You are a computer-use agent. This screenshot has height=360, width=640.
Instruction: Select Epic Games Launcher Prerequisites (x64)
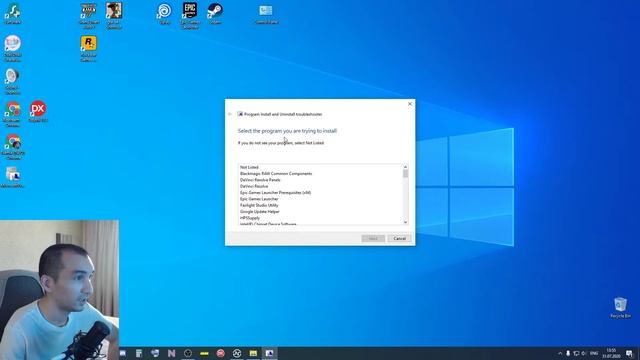[x=275, y=193]
